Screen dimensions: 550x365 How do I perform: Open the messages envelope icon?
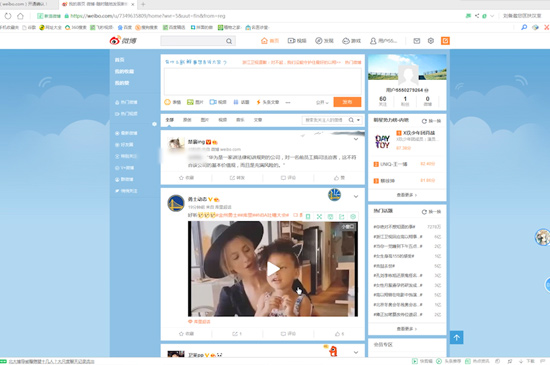[x=417, y=41]
